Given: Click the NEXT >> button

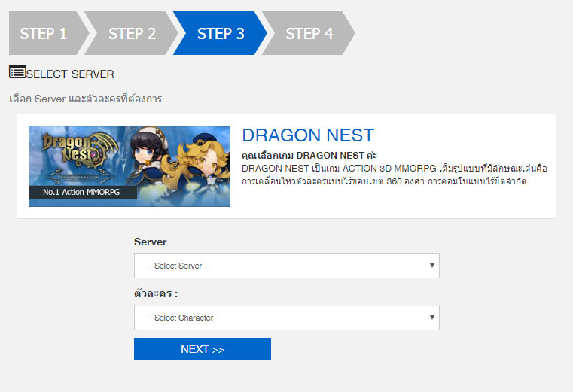Looking at the screenshot, I should [203, 349].
